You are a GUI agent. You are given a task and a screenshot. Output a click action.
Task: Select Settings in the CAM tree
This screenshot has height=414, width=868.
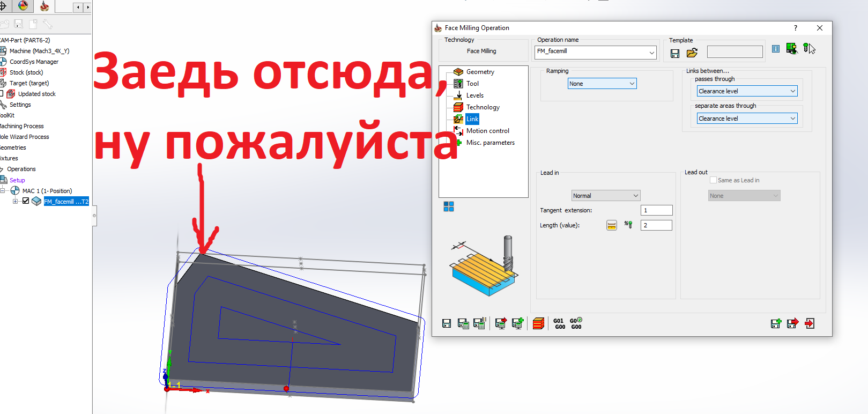tap(20, 105)
